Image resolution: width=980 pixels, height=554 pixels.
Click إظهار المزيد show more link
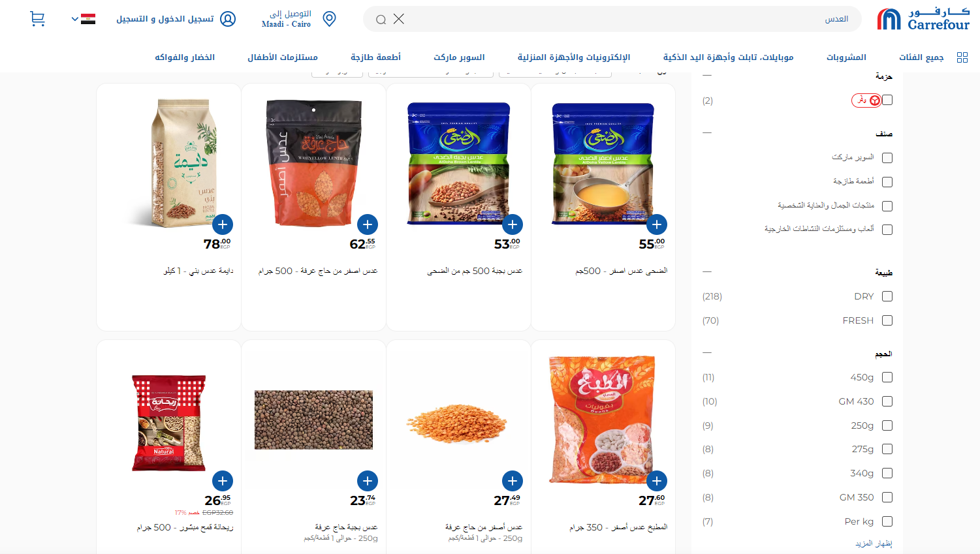tap(874, 543)
